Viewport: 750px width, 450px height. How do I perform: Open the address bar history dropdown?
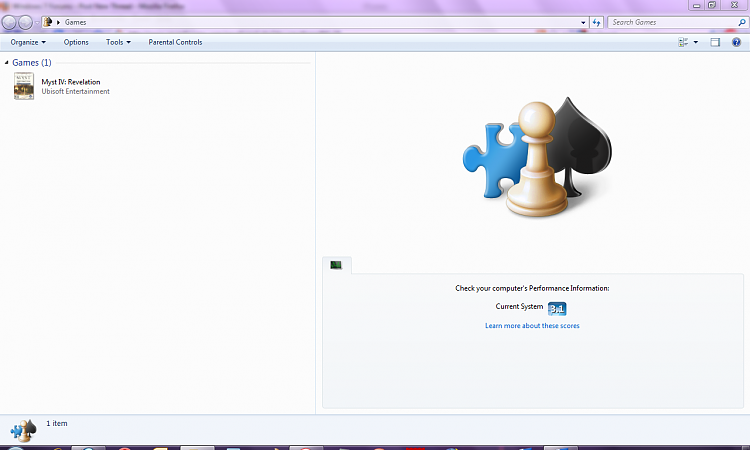pos(583,22)
